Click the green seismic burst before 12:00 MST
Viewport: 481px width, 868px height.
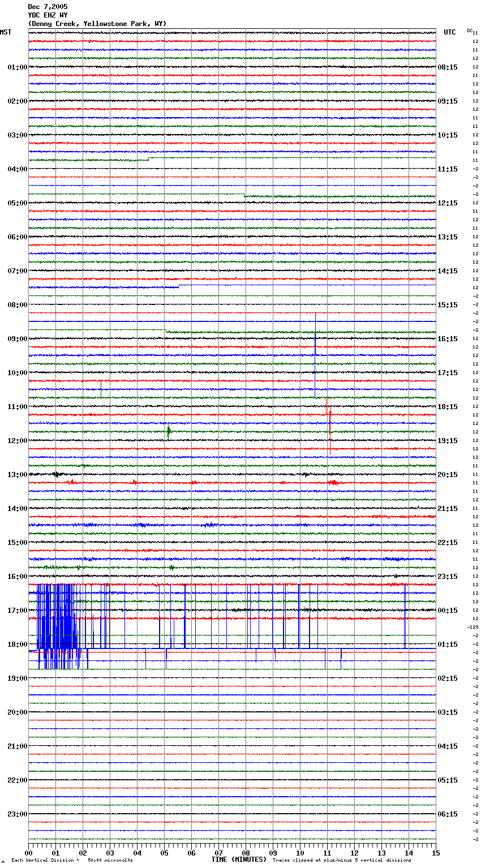coord(168,431)
